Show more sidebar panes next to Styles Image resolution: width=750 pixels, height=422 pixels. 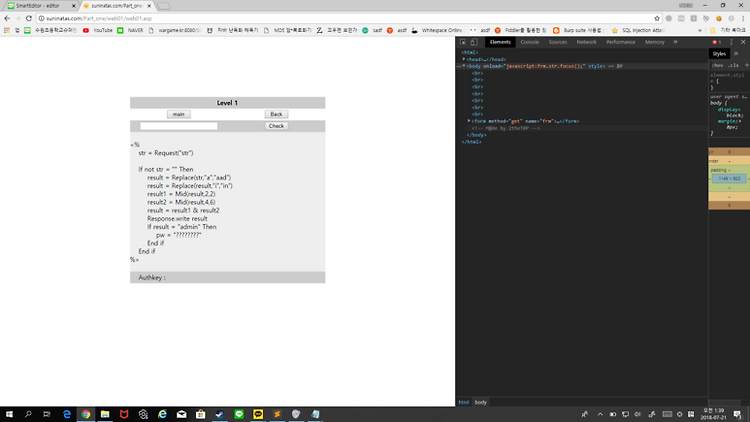tap(736, 54)
